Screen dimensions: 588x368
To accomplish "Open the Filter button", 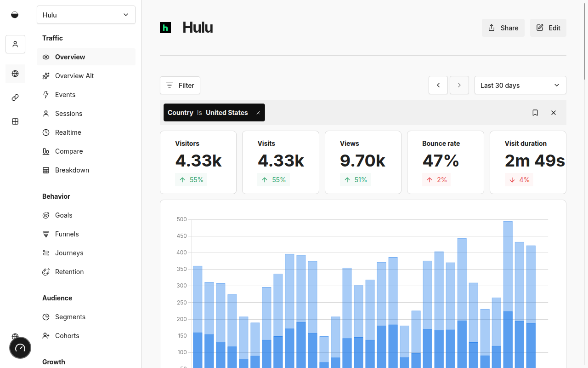I will pyautogui.click(x=180, y=86).
